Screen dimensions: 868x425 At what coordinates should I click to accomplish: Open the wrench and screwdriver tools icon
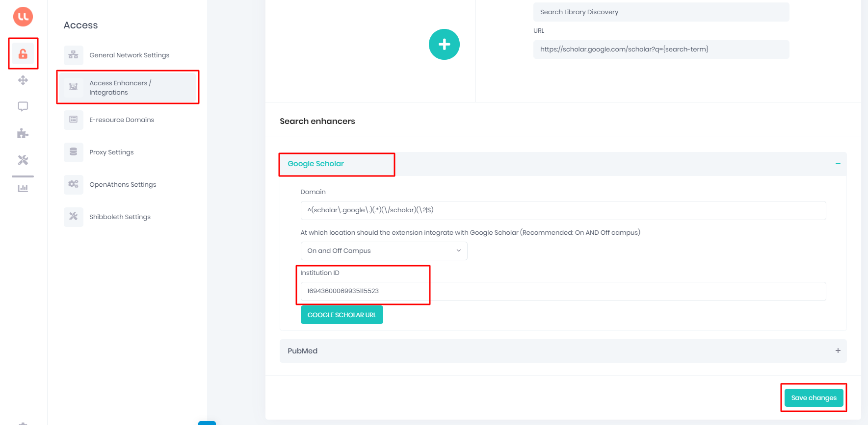click(23, 160)
